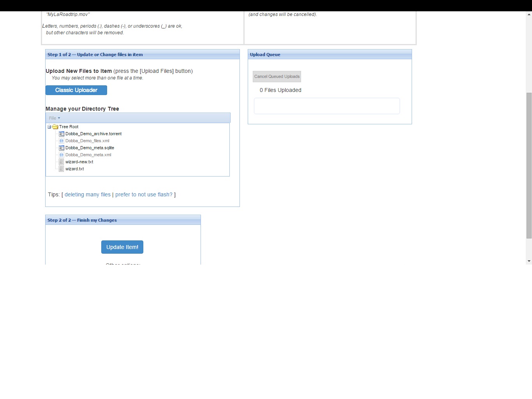
Task: Select Dobba_Demo_archive.torrent file name
Action: tap(93, 134)
